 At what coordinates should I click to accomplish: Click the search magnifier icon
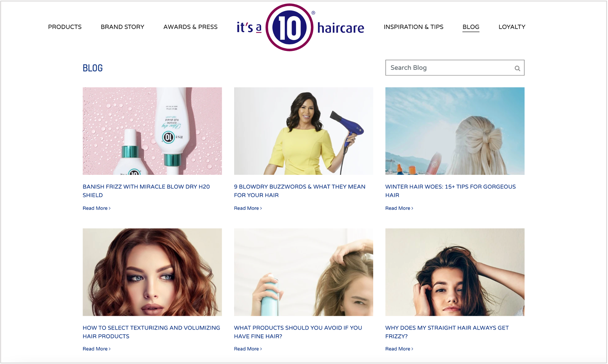click(x=517, y=68)
